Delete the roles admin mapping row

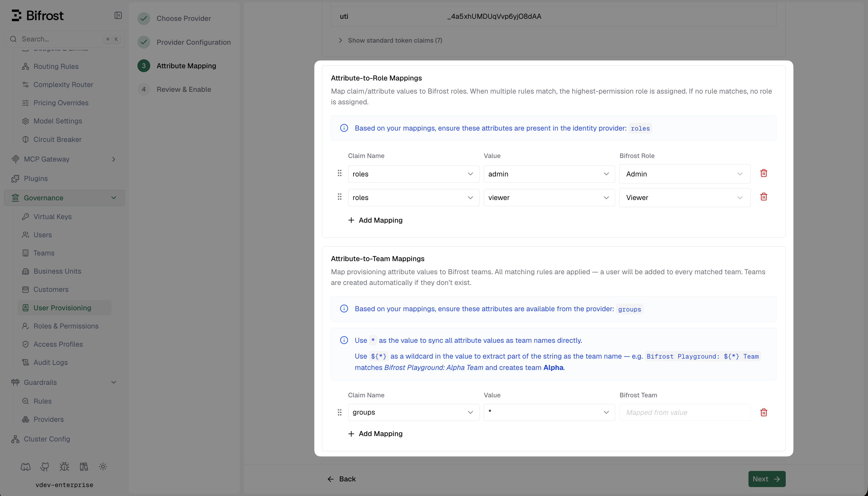pos(763,173)
